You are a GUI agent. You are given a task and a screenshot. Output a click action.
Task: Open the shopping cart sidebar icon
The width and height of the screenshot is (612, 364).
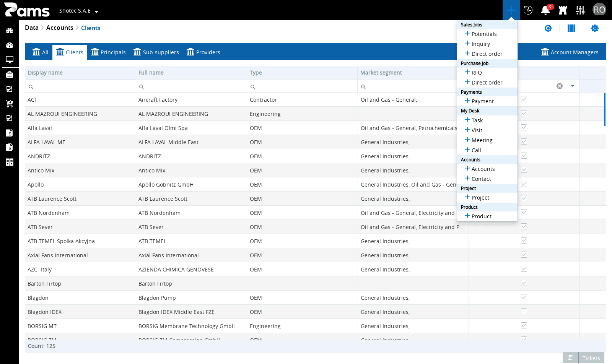point(10,104)
